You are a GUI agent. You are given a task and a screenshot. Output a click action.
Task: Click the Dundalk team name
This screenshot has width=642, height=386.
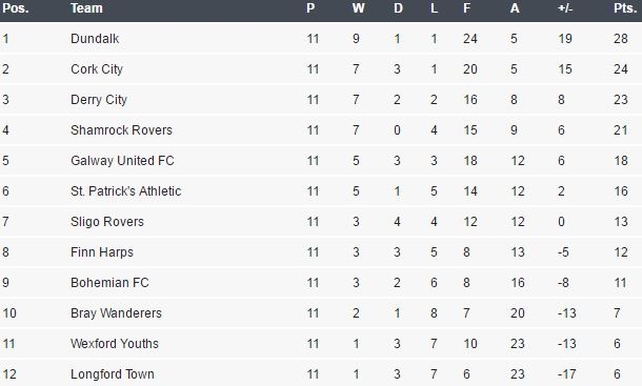(x=95, y=38)
